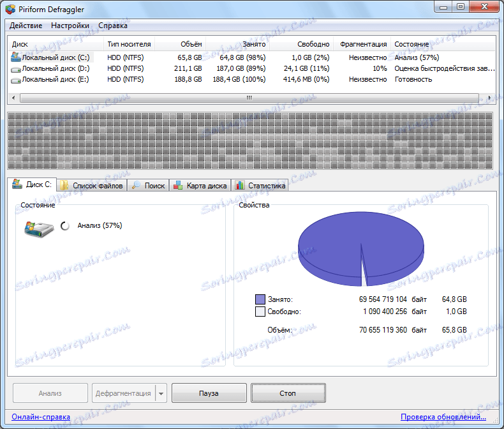Open the Действие menu

pyautogui.click(x=26, y=26)
